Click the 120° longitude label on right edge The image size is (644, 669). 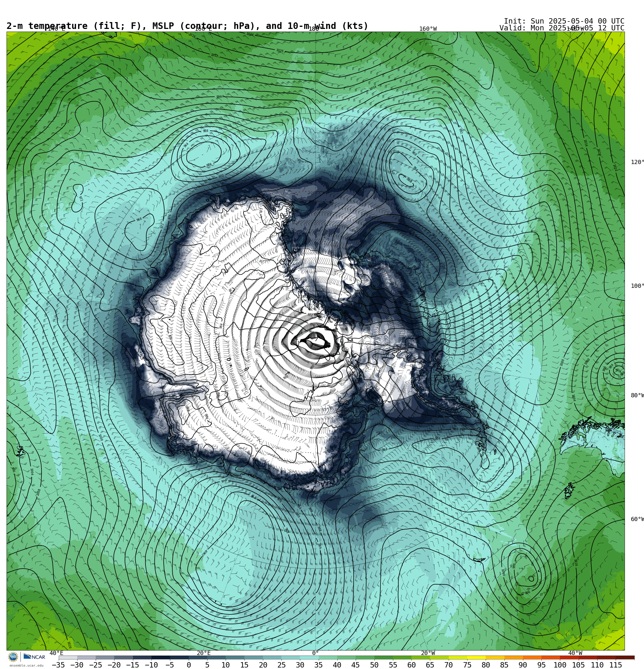(637, 162)
